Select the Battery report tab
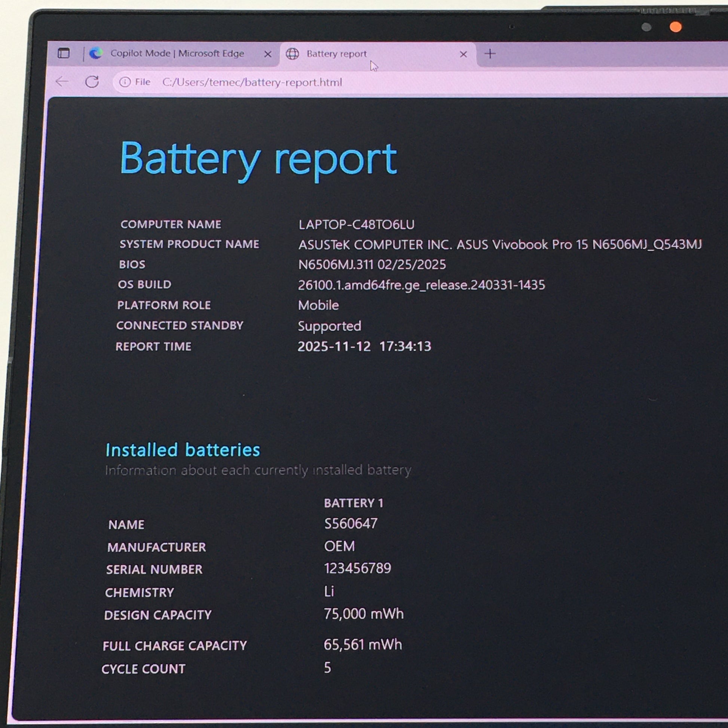The height and width of the screenshot is (728, 728). click(x=336, y=54)
